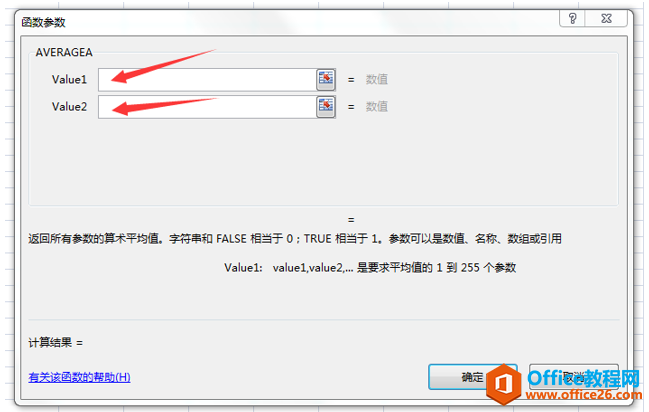Click the function description starting 返回所有参数的算术平均值
Screen dimensions: 649x412
(295, 239)
